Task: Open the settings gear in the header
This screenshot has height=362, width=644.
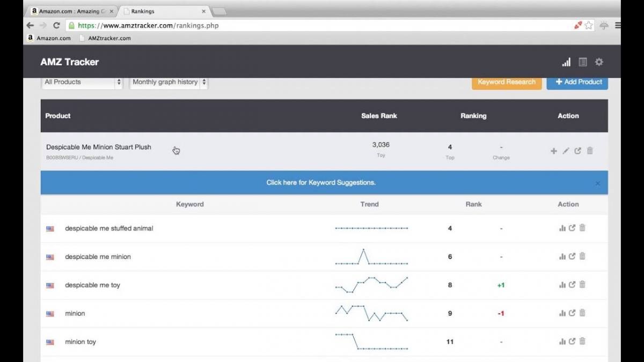Action: coord(598,62)
